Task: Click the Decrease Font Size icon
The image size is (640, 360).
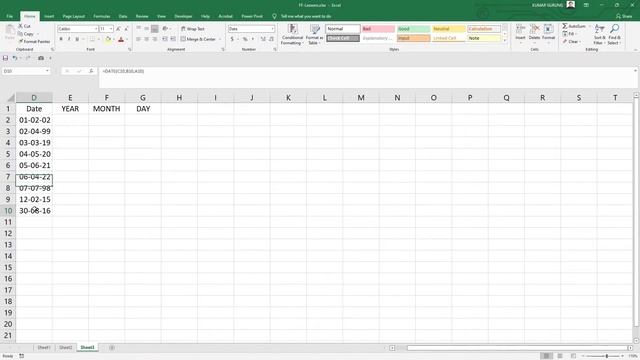Action: click(x=126, y=29)
